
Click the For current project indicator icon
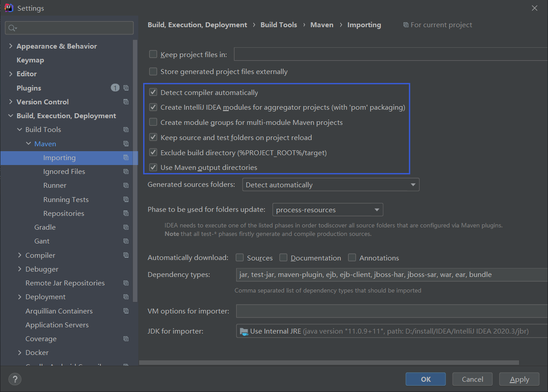tap(406, 25)
